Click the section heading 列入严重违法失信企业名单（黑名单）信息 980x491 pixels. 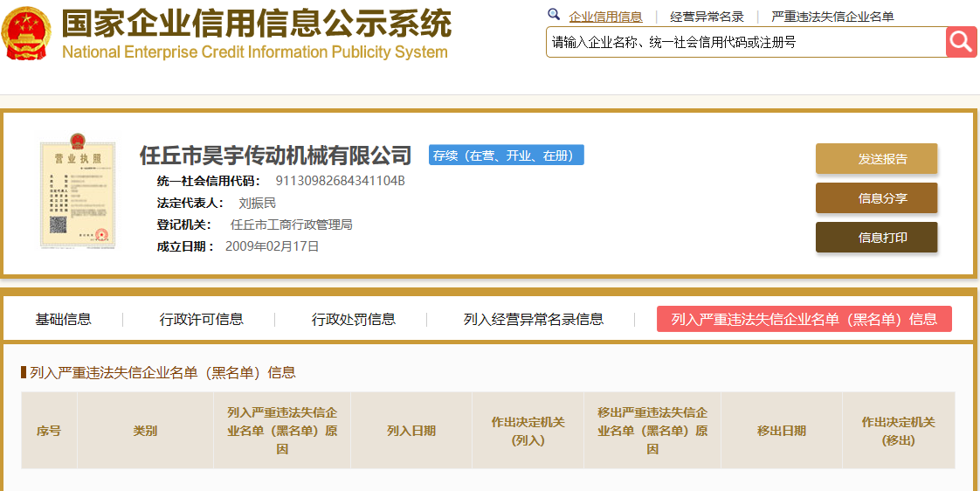coord(162,373)
